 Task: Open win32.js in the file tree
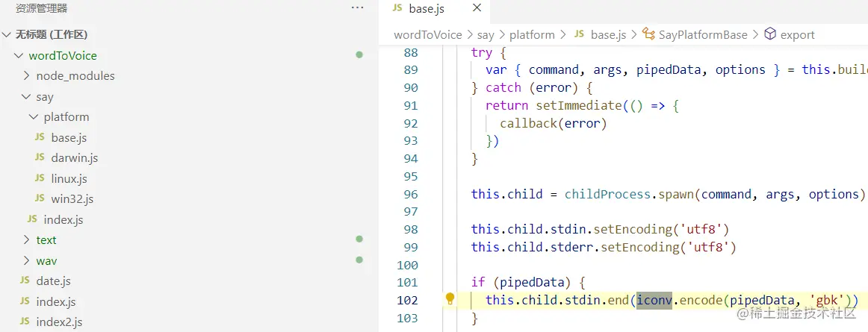(72, 198)
